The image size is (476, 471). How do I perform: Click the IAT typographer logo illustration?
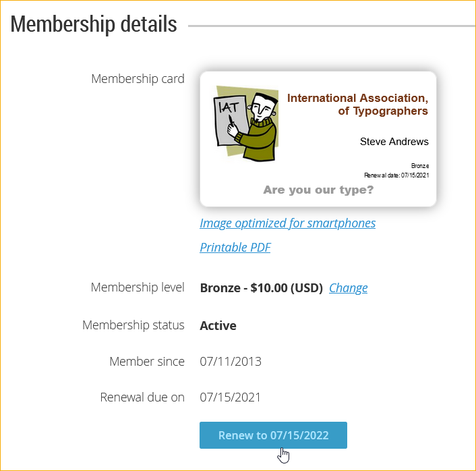pos(246,123)
